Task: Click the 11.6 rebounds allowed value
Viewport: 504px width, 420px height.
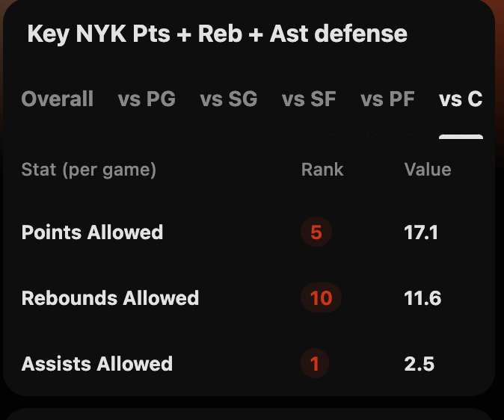Action: tap(422, 298)
